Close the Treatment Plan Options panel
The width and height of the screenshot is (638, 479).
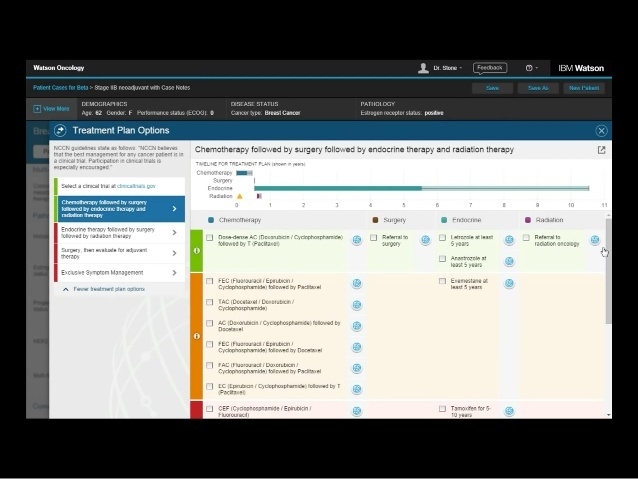click(601, 131)
